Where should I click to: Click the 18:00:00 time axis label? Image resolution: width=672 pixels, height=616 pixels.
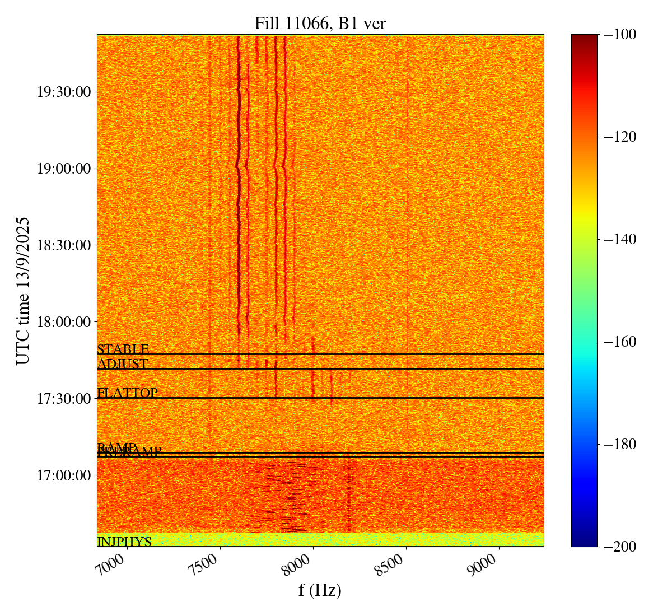64,322
